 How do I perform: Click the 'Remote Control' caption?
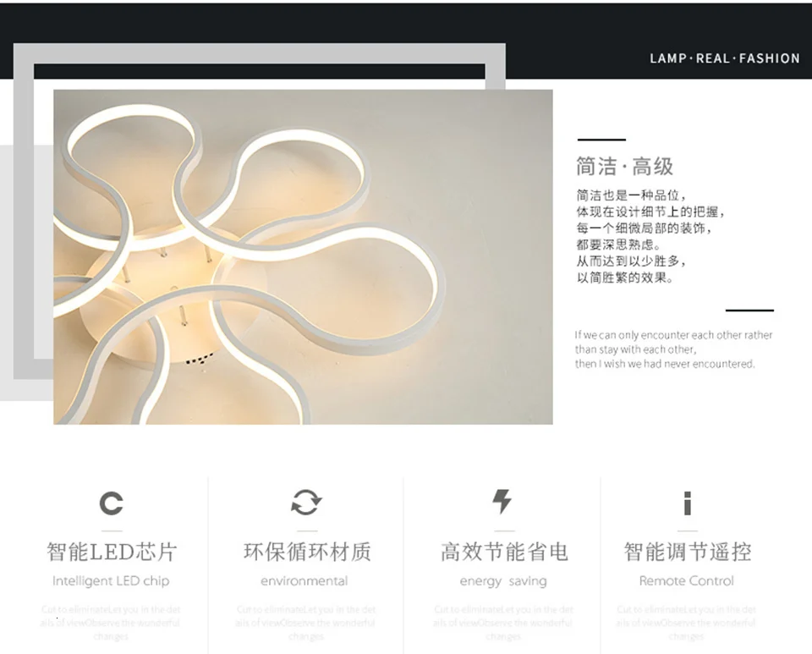pyautogui.click(x=686, y=581)
